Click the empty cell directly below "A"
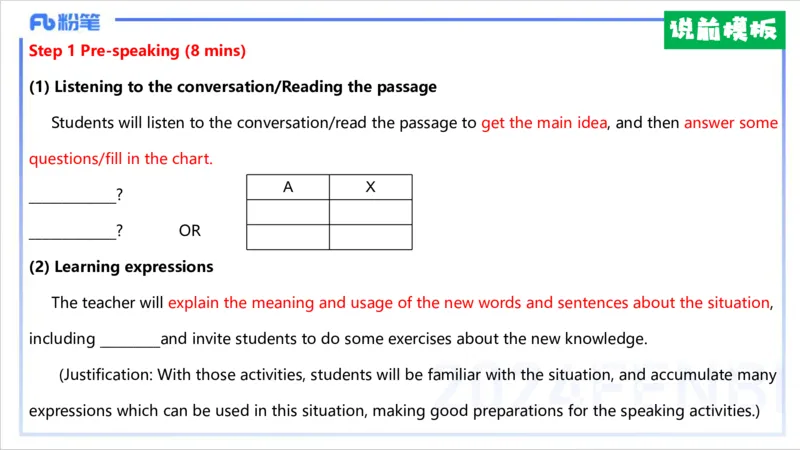This screenshot has width=800, height=450. pyautogui.click(x=288, y=212)
